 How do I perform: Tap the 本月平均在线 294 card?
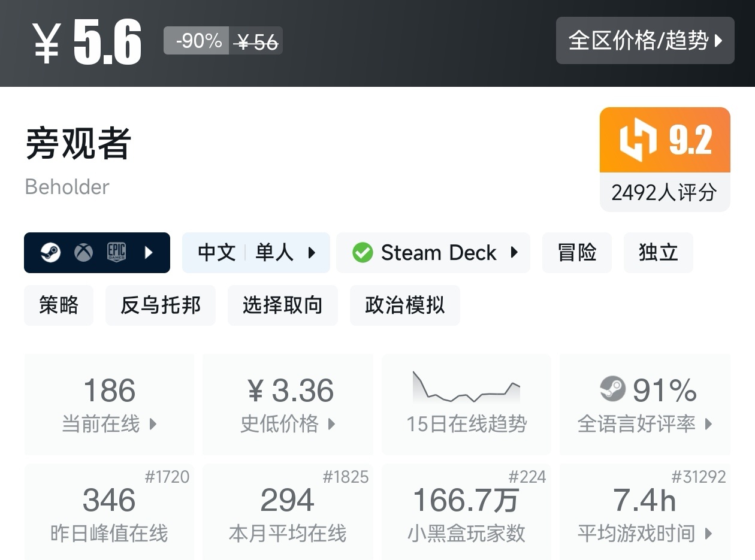288,512
